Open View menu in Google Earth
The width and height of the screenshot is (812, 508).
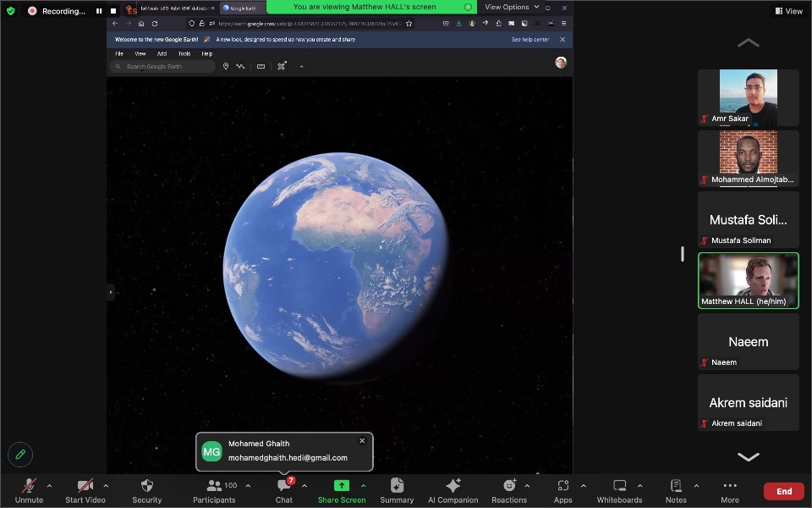[140, 54]
